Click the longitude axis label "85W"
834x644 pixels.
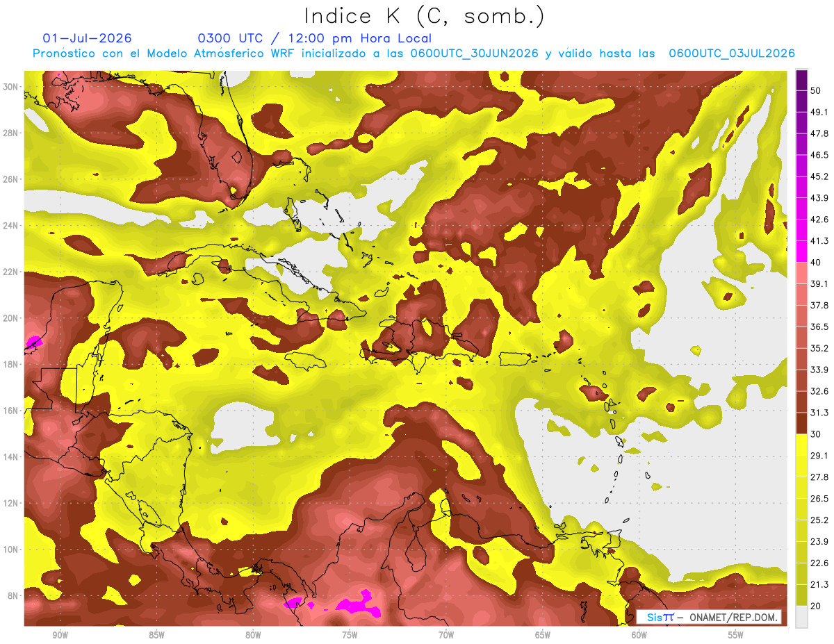pyautogui.click(x=156, y=635)
